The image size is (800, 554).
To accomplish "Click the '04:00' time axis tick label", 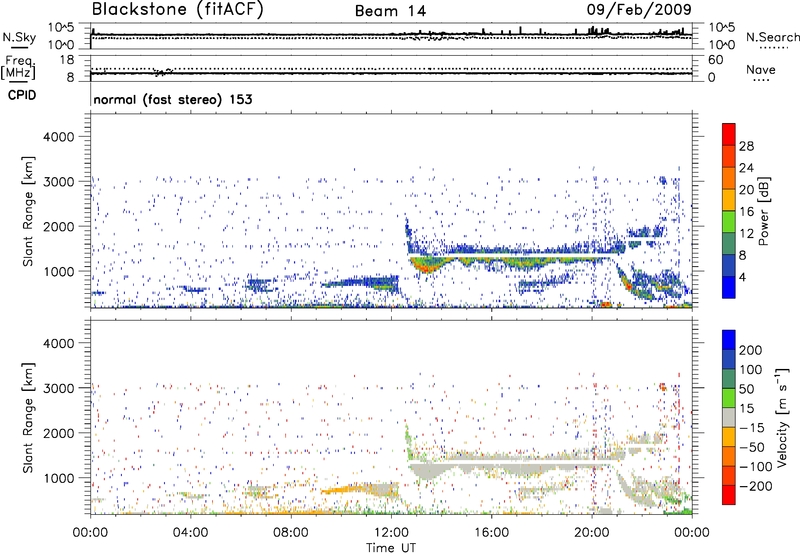I will click(x=190, y=533).
